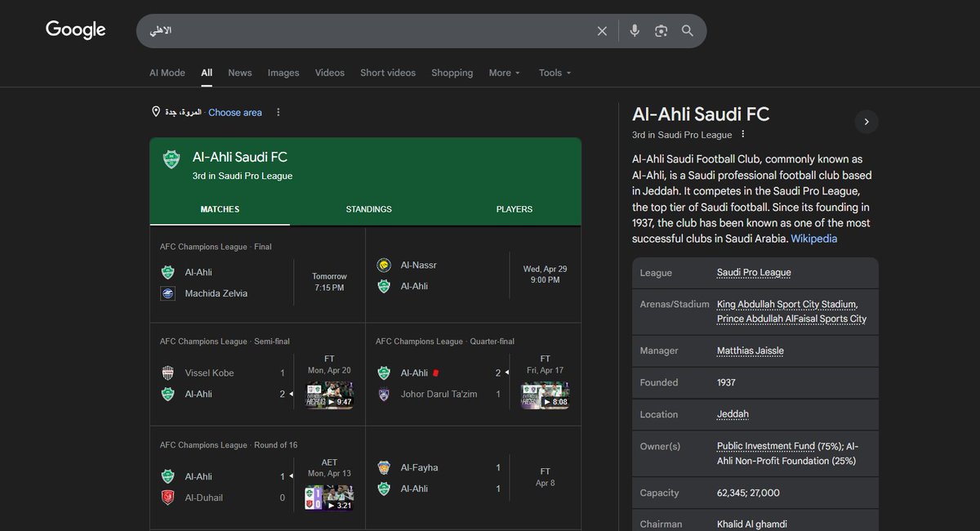The width and height of the screenshot is (980, 531).
Task: Play the Al-Duhail highlights video 3:21
Action: (329, 498)
